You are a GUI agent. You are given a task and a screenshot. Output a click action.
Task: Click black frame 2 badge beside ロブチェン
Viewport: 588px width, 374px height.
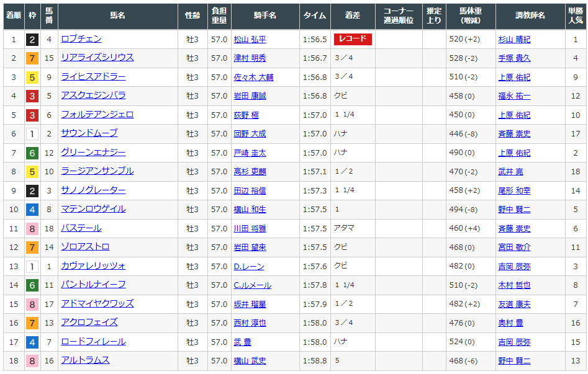coord(32,40)
